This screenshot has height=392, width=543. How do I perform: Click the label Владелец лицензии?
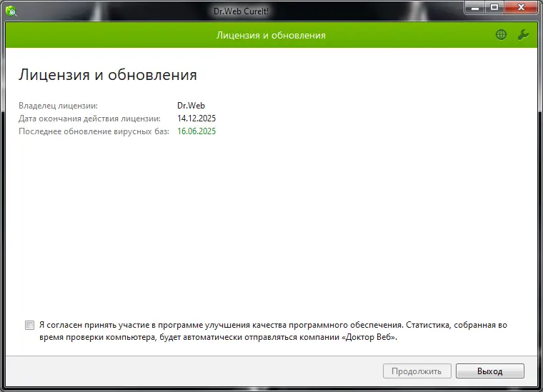pos(58,106)
